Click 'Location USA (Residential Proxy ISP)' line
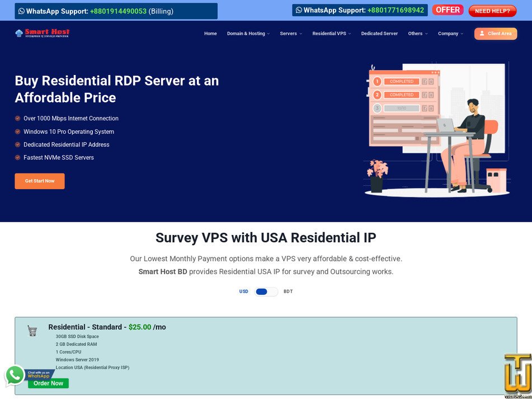The image size is (532, 399). pyautogui.click(x=93, y=368)
